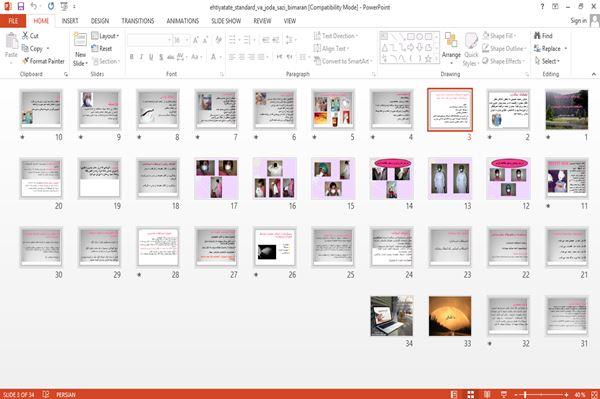Click the Align Text button
The width and height of the screenshot is (600, 399).
point(331,49)
